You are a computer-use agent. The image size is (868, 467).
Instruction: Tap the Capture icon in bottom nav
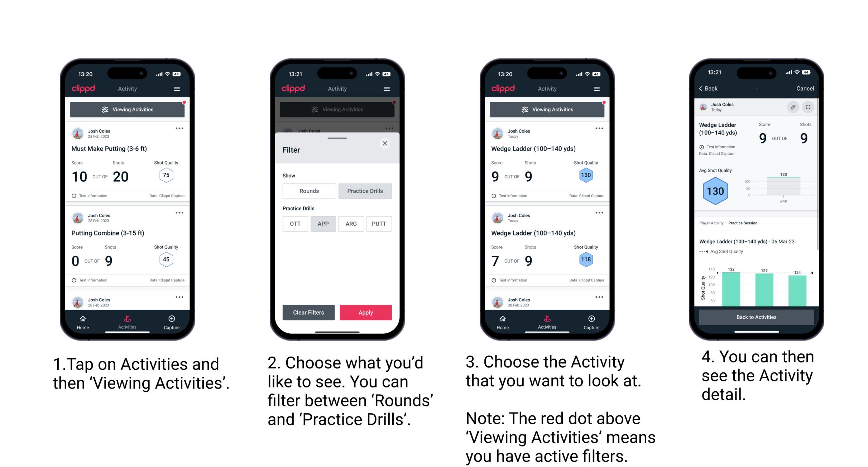172,321
